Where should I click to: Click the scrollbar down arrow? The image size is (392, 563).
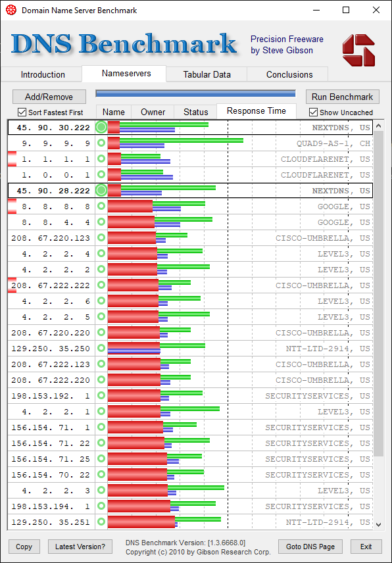378,524
